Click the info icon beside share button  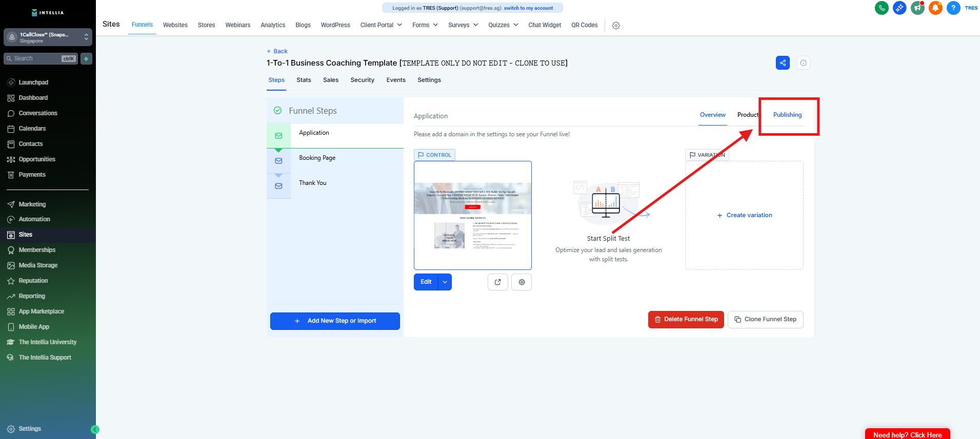tap(803, 63)
